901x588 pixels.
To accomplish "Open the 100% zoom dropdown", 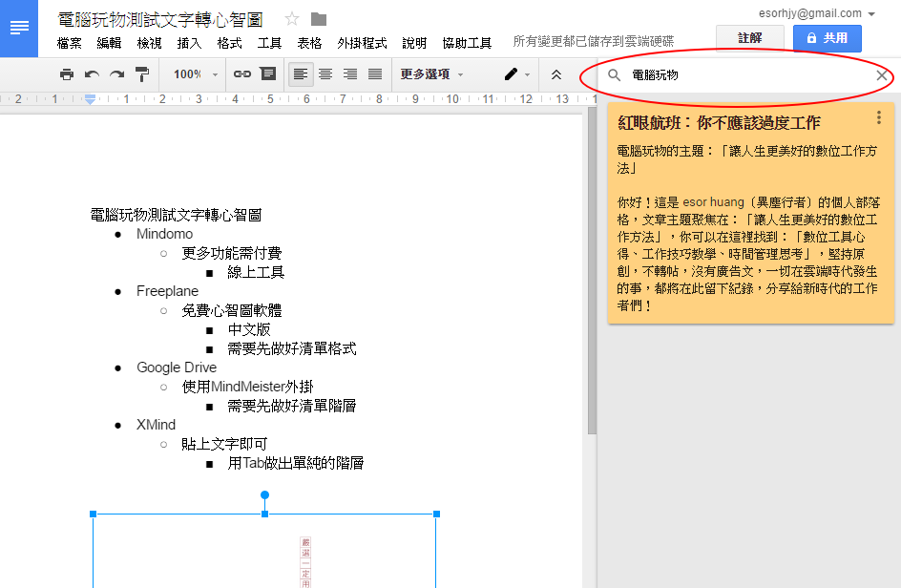I will pos(196,74).
